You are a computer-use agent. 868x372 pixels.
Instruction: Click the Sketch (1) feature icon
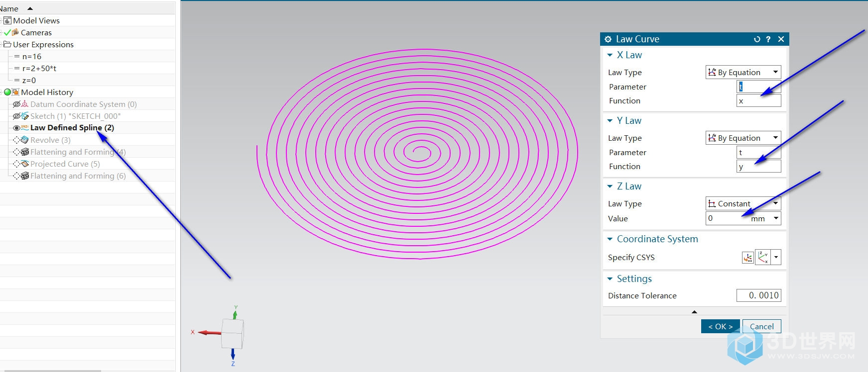pos(25,116)
